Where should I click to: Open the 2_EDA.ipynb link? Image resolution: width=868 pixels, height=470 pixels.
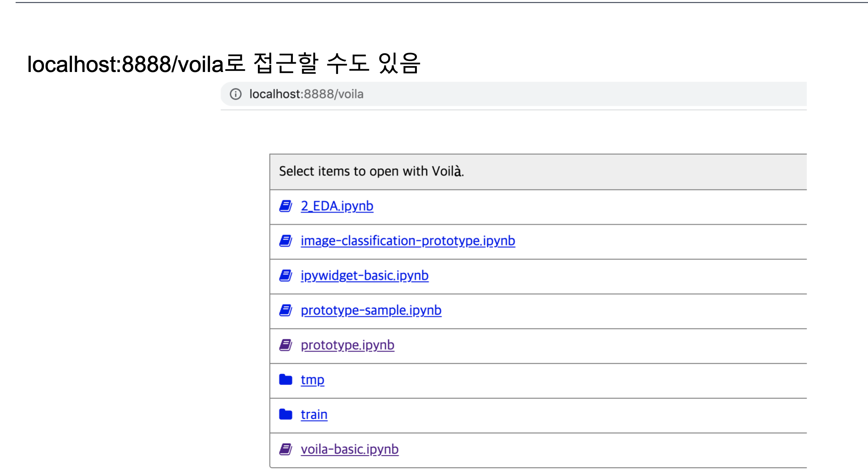point(337,206)
